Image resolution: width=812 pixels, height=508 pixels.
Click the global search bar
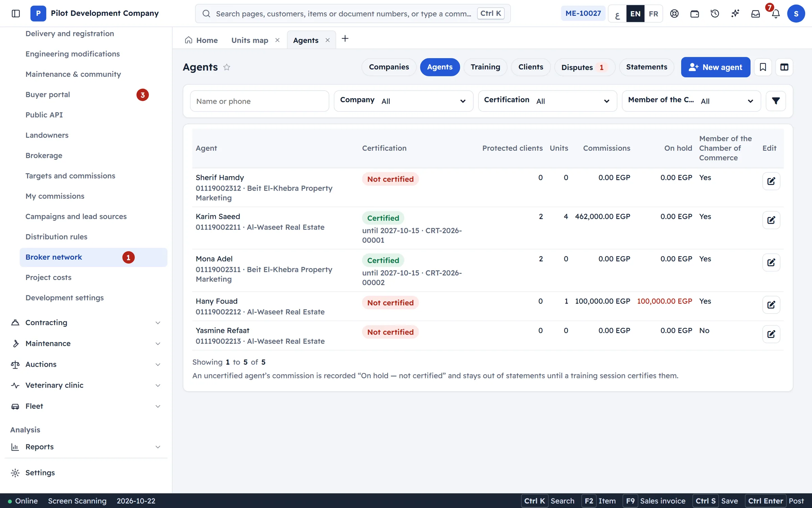pos(353,14)
